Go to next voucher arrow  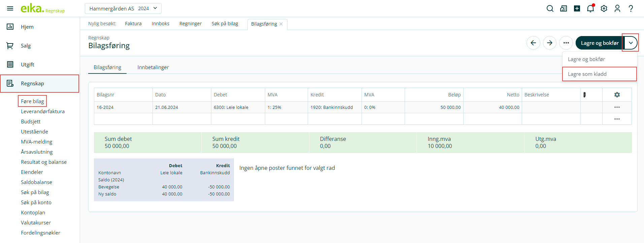(550, 43)
